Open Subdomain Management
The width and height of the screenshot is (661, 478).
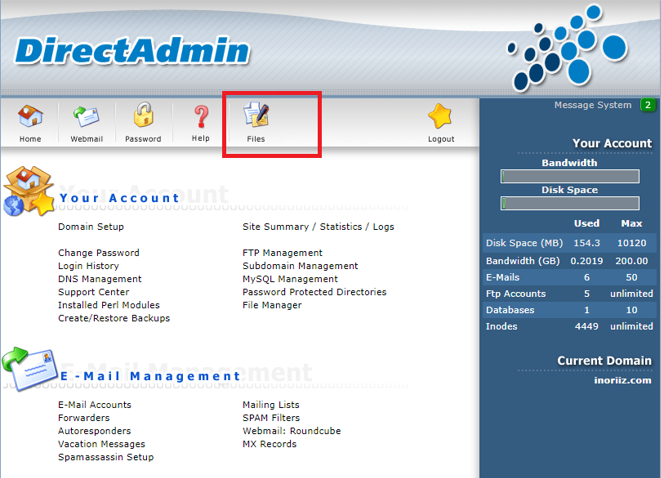[x=300, y=266]
